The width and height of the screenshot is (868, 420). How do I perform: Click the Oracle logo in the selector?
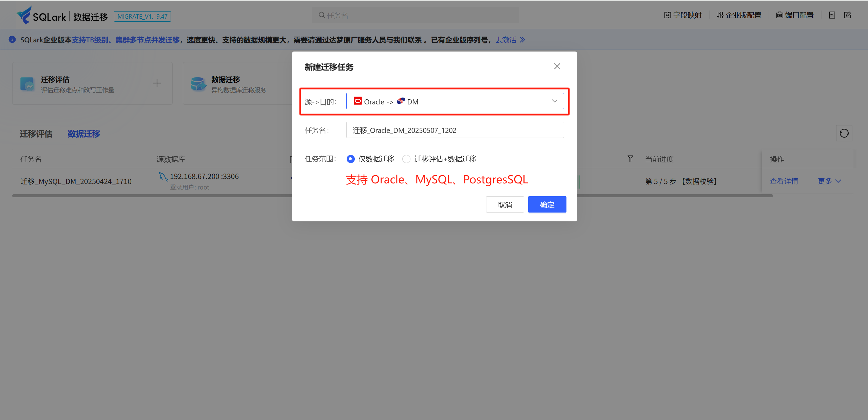point(358,101)
